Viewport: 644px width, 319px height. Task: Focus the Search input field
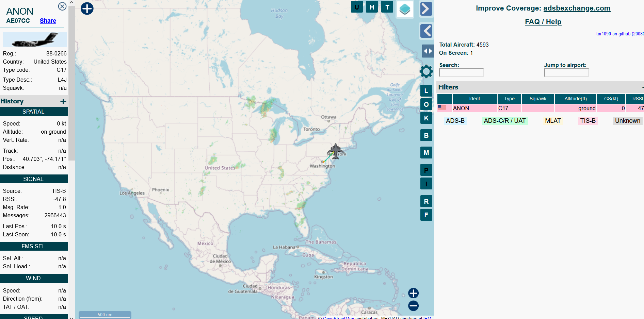point(461,72)
